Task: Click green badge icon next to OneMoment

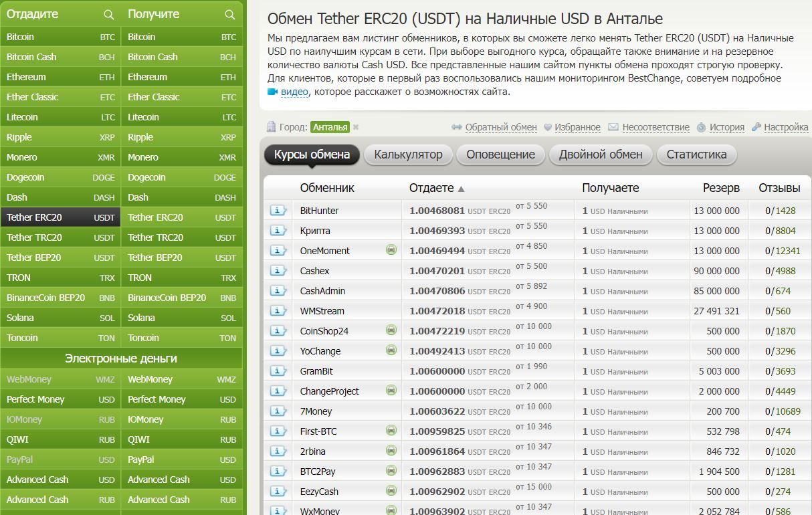Action: pos(391,249)
